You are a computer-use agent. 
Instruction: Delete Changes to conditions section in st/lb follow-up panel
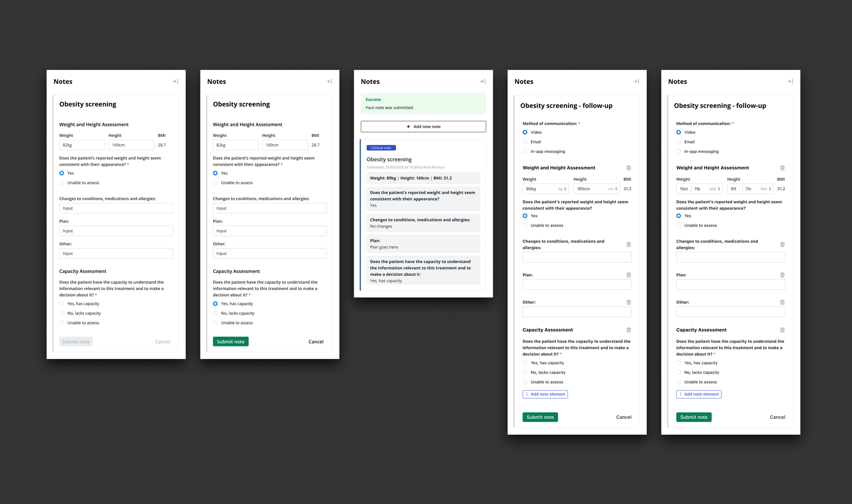point(782,245)
